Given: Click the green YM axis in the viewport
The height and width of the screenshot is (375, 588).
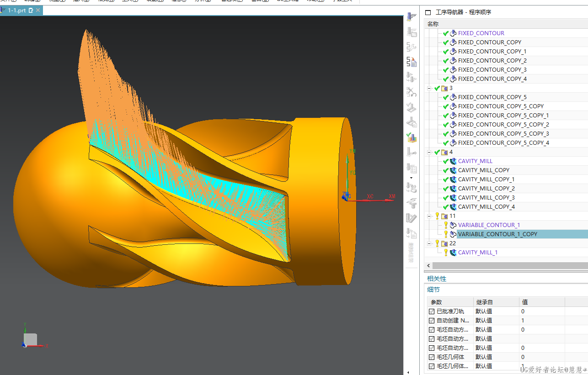Looking at the screenshot, I should pos(347,174).
